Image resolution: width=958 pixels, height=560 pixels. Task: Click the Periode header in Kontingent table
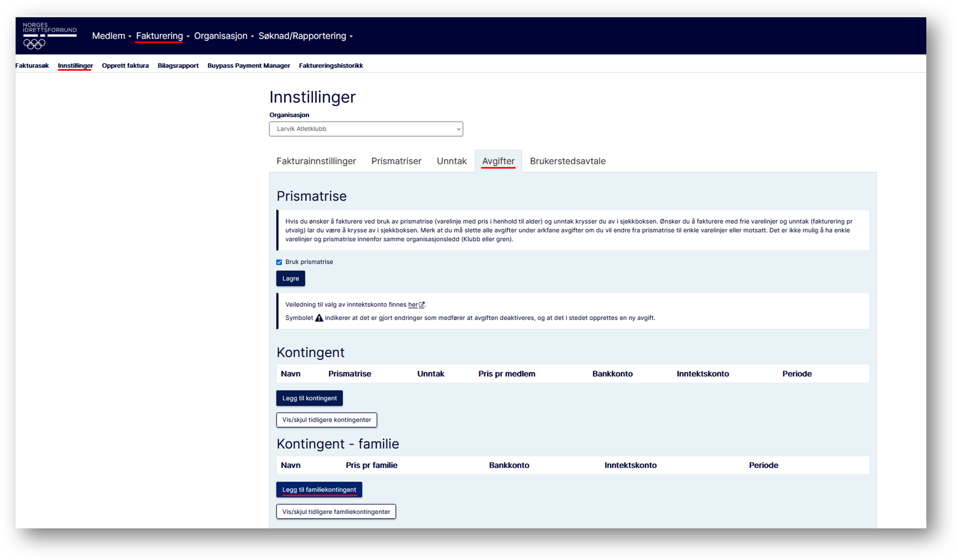797,374
